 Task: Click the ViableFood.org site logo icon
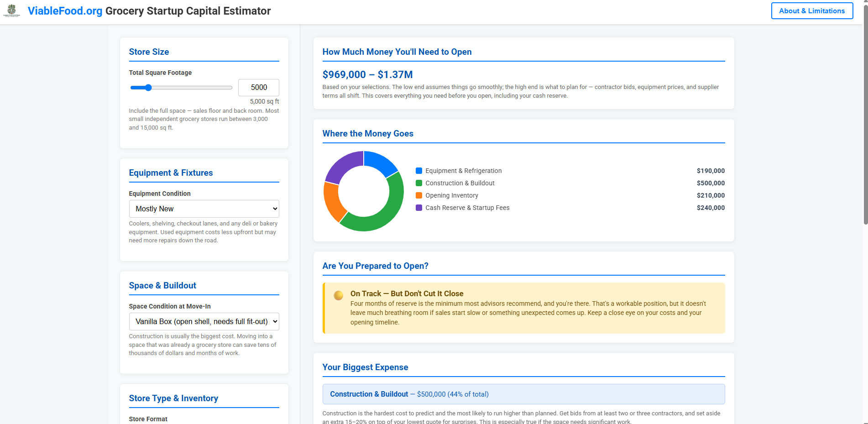pyautogui.click(x=12, y=10)
